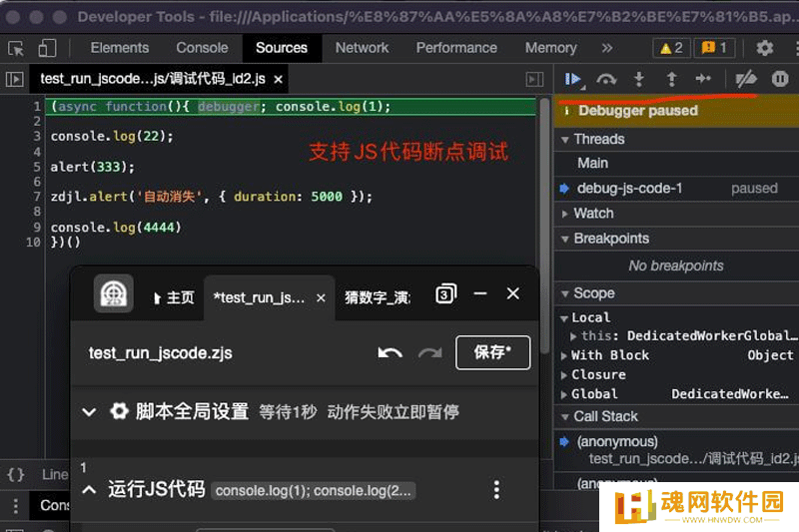Close the 调试代码_id2.js file tab

(279, 79)
